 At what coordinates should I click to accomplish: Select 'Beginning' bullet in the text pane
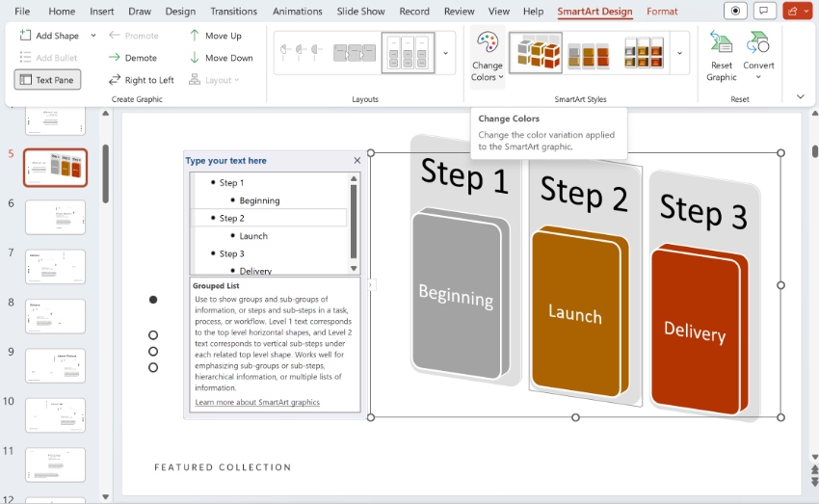click(x=259, y=200)
